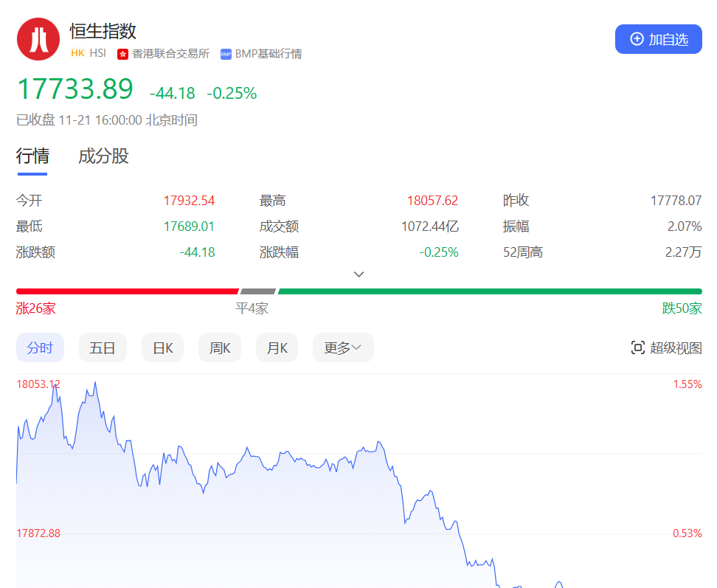Image resolution: width=717 pixels, height=588 pixels.
Task: Click the 恒生指数 title
Action: pyautogui.click(x=103, y=32)
